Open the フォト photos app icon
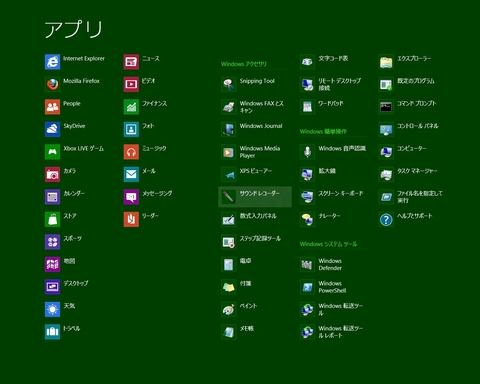480x384 pixels. 131,129
